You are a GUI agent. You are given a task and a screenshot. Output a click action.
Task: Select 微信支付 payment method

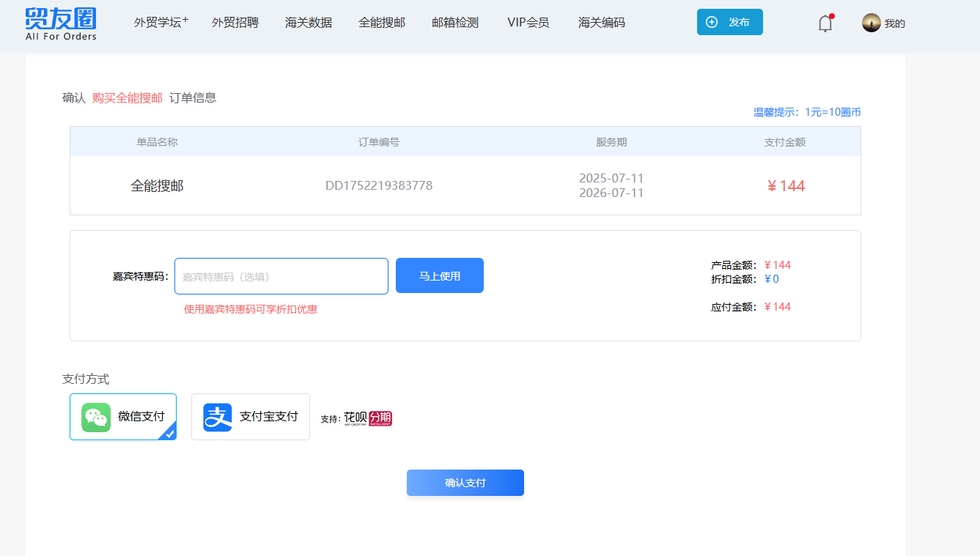click(x=141, y=417)
